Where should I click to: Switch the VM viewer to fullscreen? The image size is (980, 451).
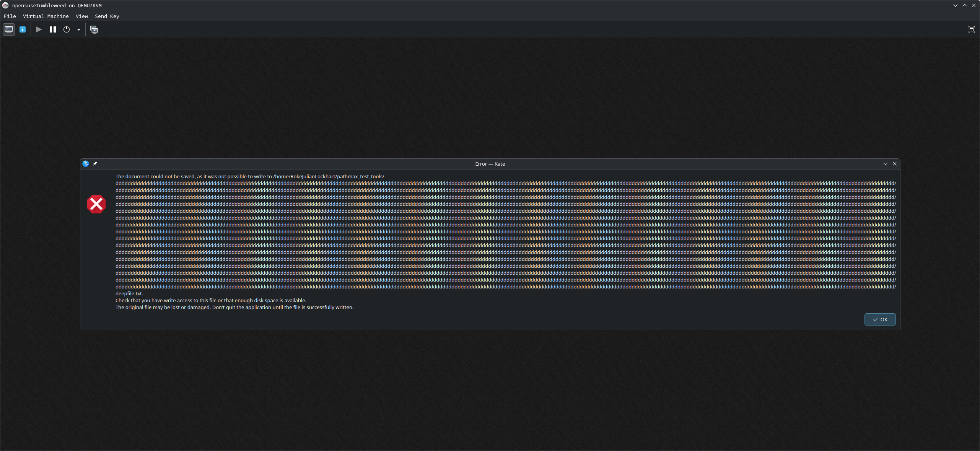point(971,29)
